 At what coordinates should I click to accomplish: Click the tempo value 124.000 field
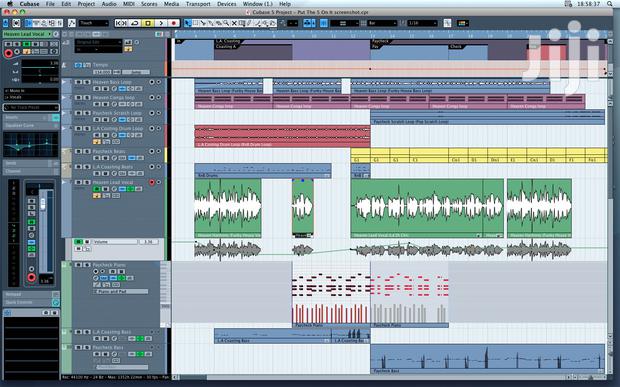pos(102,72)
